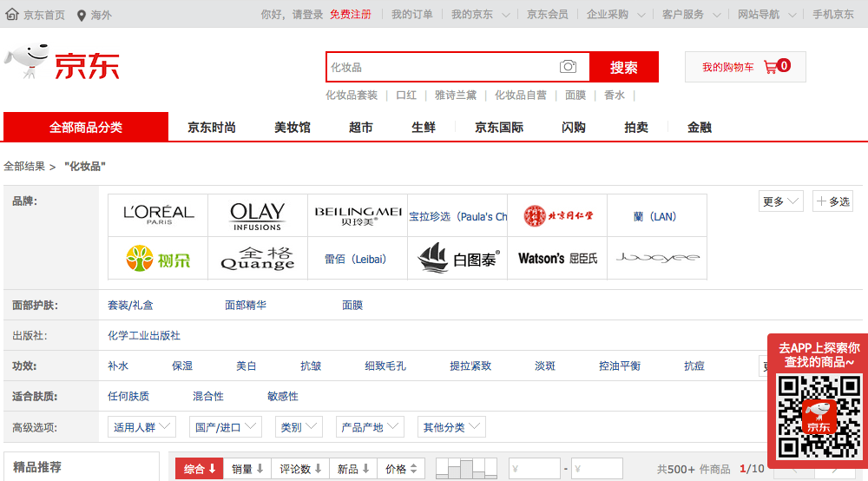
Task: Click 全部结果 breadcrumb link
Action: click(x=24, y=166)
